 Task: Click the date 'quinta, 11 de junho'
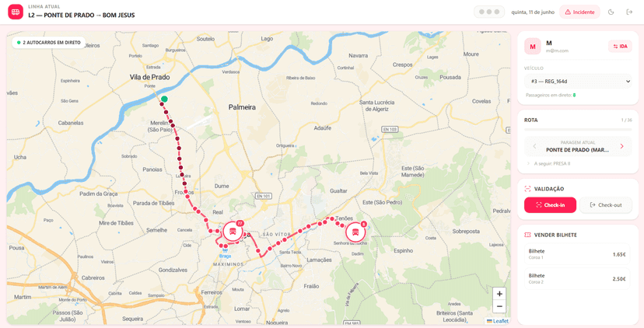[x=533, y=12]
